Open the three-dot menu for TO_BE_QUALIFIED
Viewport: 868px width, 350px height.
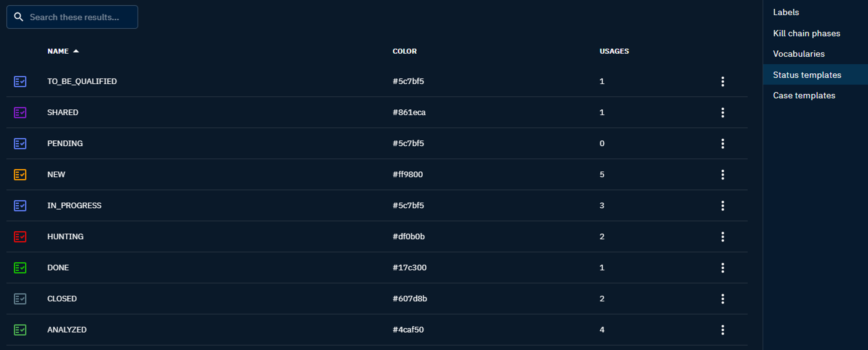click(723, 82)
